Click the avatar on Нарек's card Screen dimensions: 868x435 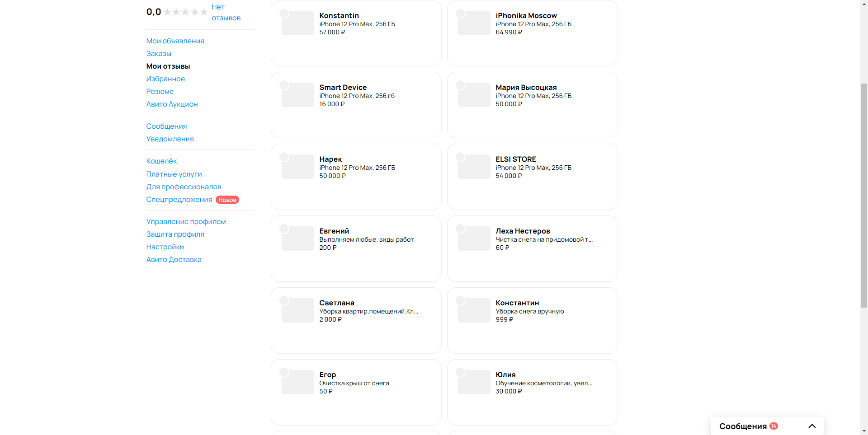tap(284, 157)
